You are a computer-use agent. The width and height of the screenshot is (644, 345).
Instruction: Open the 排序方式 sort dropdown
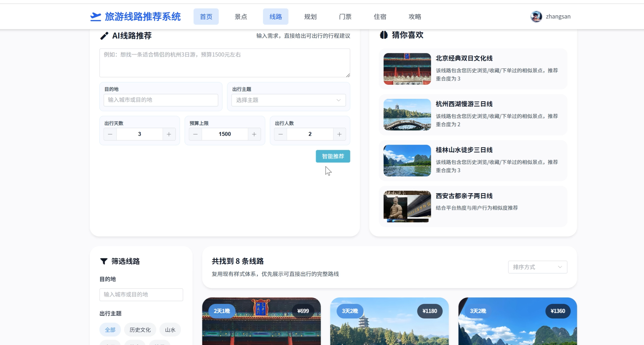tap(538, 267)
